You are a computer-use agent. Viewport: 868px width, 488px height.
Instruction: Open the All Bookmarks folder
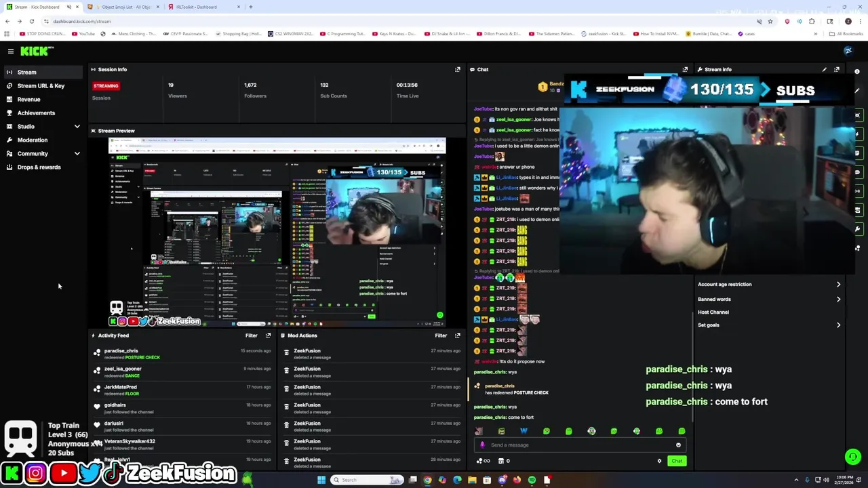[846, 34]
